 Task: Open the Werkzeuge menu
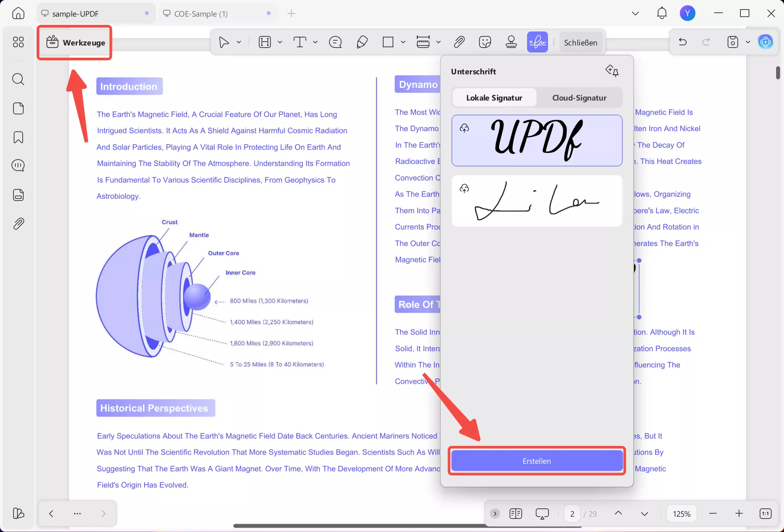[x=75, y=42]
